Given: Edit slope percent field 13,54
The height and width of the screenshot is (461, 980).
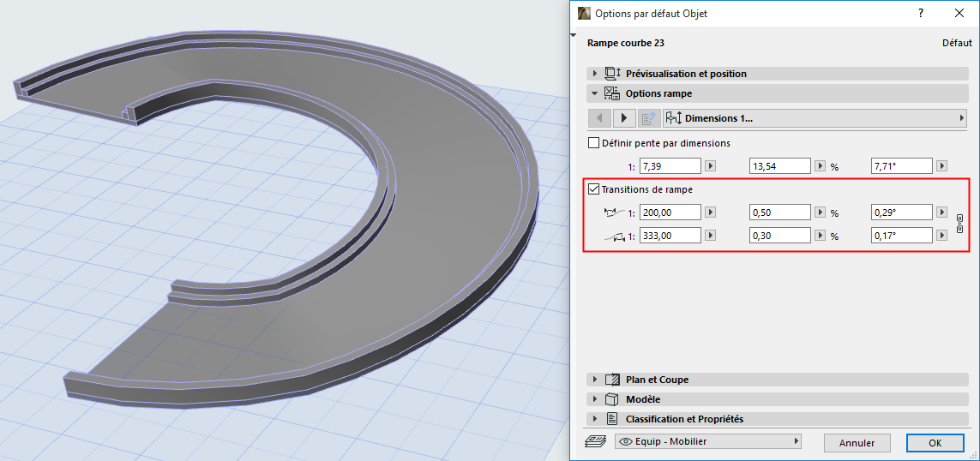Looking at the screenshot, I should [780, 166].
